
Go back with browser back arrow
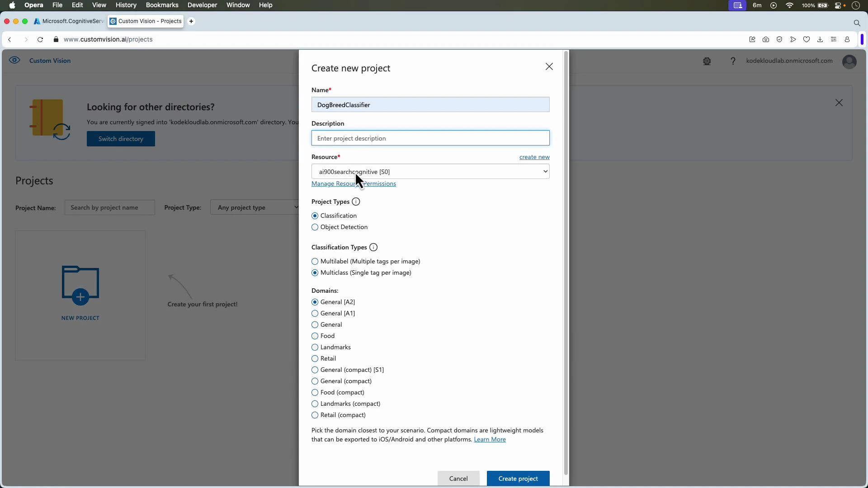9,40
